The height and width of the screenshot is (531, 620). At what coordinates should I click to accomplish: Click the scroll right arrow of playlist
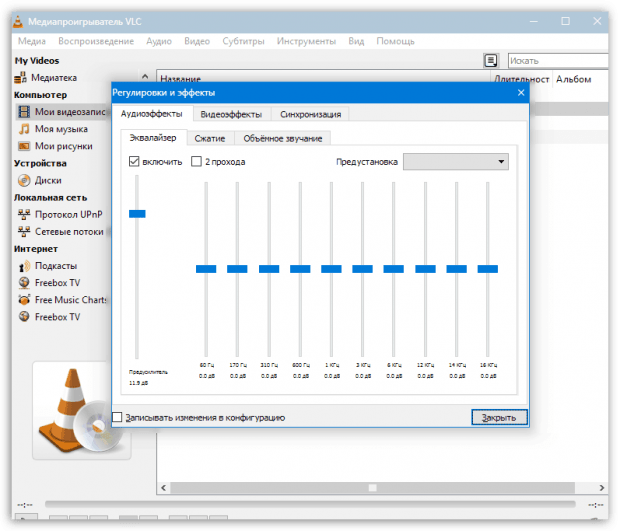click(x=601, y=488)
